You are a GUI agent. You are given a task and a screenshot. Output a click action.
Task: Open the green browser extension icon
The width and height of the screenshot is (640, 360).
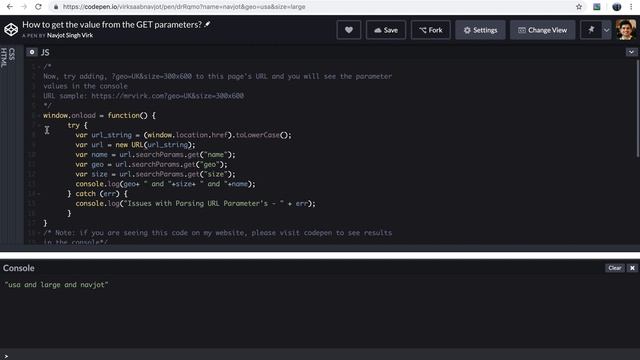pyautogui.click(x=597, y=7)
